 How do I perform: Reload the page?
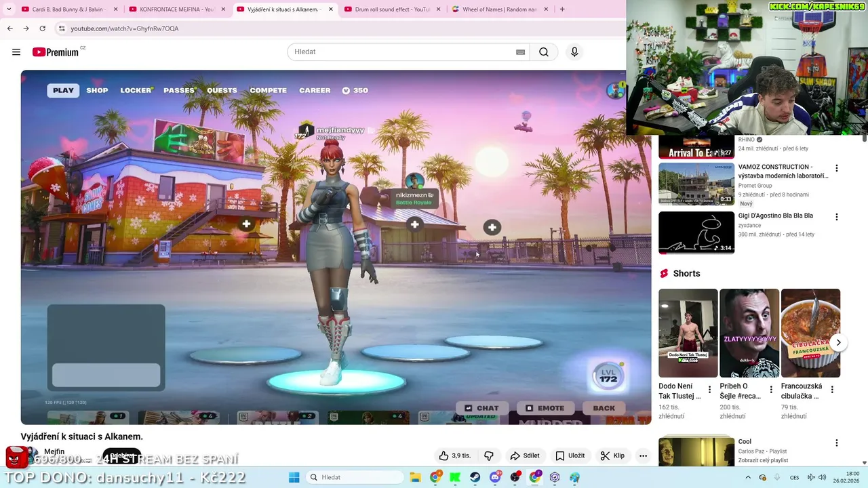click(x=43, y=28)
